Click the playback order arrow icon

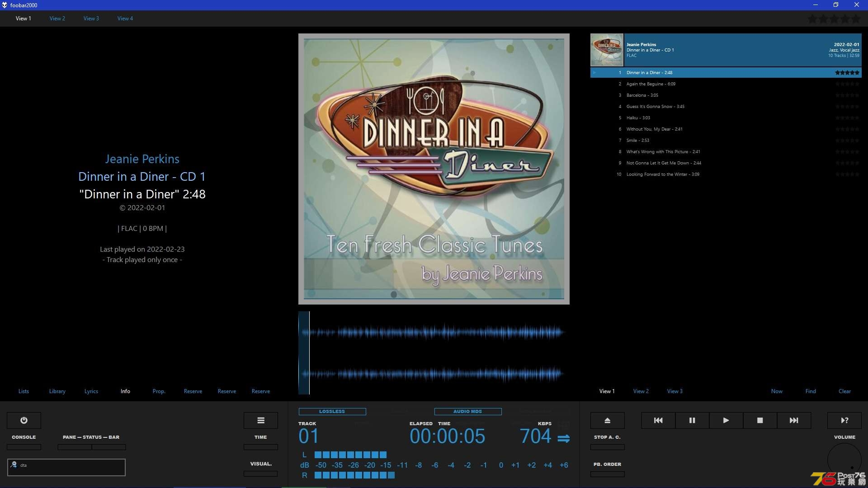(x=564, y=438)
